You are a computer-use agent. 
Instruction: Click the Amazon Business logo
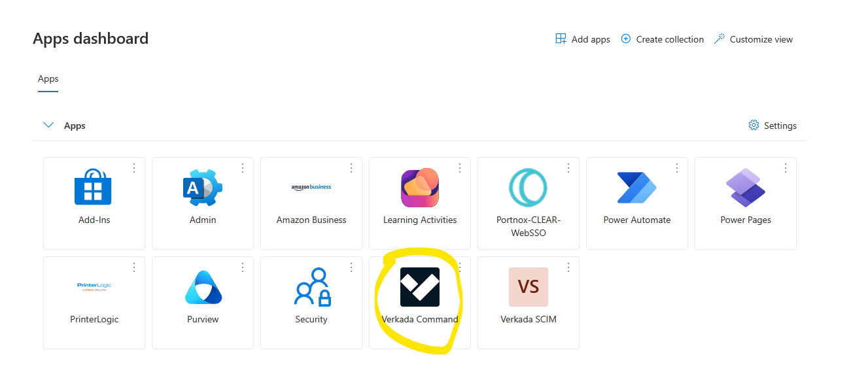311,187
